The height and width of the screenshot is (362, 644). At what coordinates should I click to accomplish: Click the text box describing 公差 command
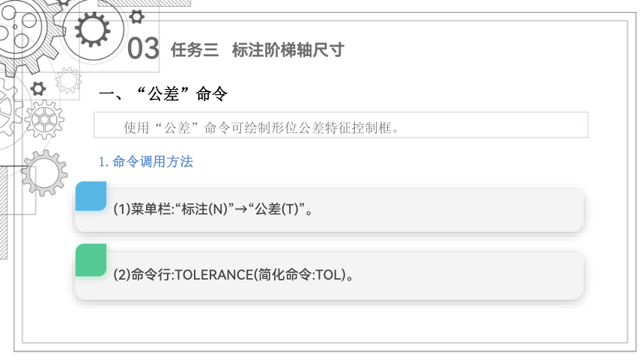click(341, 125)
